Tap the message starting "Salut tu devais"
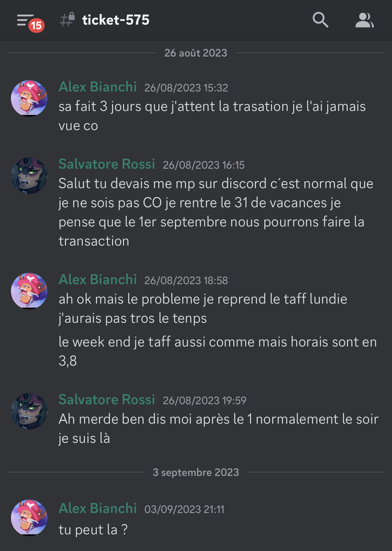Image resolution: width=392 pixels, height=551 pixels. pyautogui.click(x=216, y=212)
